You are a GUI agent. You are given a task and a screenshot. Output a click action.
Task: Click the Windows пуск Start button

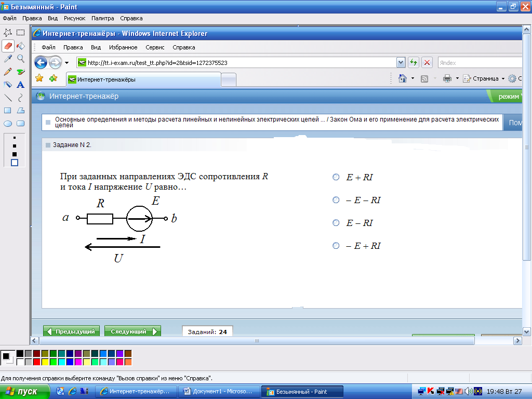click(x=25, y=392)
